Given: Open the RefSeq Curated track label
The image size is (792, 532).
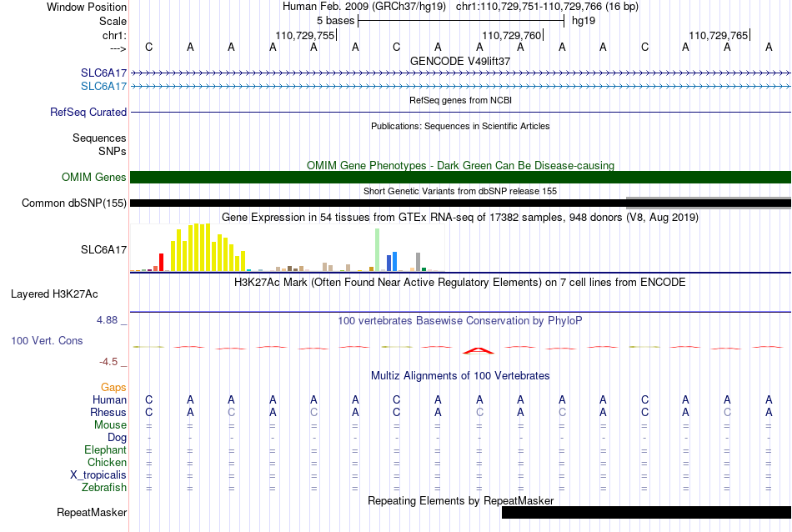Looking at the screenshot, I should coord(88,113).
